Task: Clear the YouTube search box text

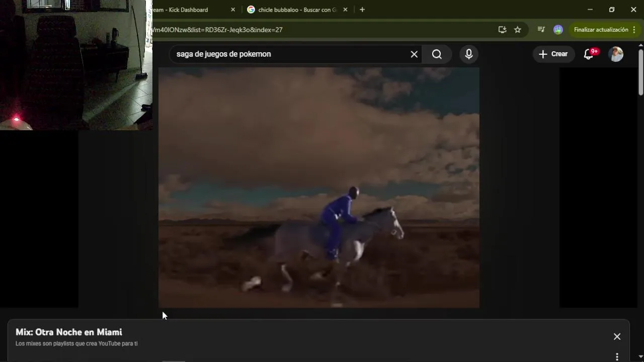Action: [x=414, y=54]
